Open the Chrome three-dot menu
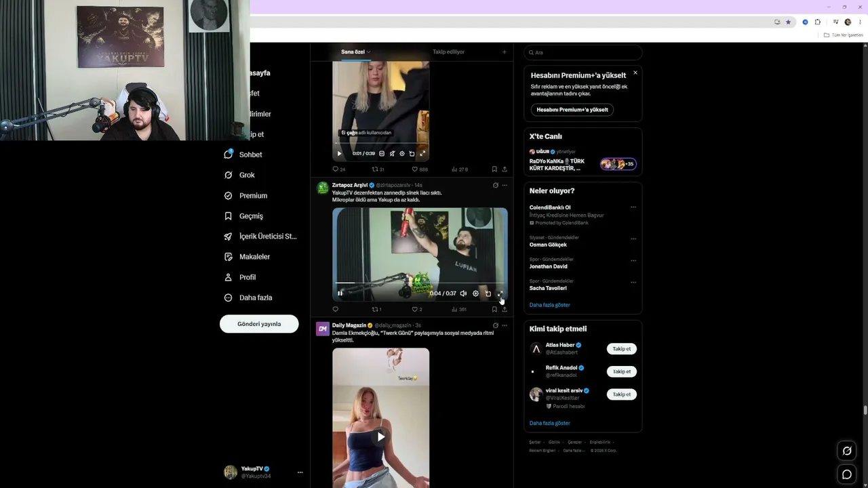868x488 pixels. [860, 22]
